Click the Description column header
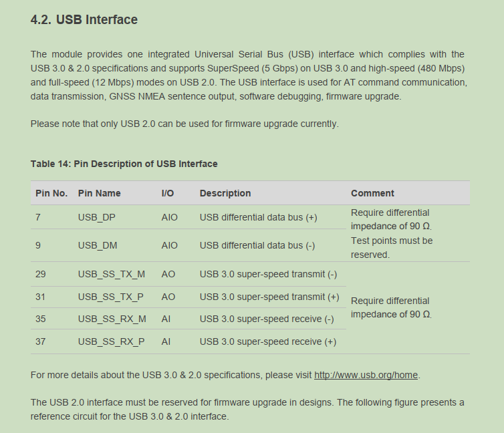 pyautogui.click(x=225, y=193)
